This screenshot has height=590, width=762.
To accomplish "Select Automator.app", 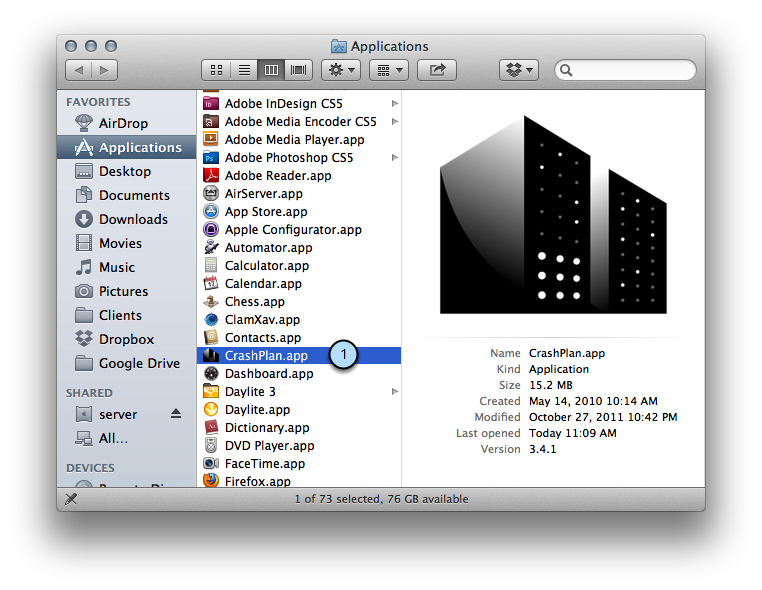I will click(299, 247).
